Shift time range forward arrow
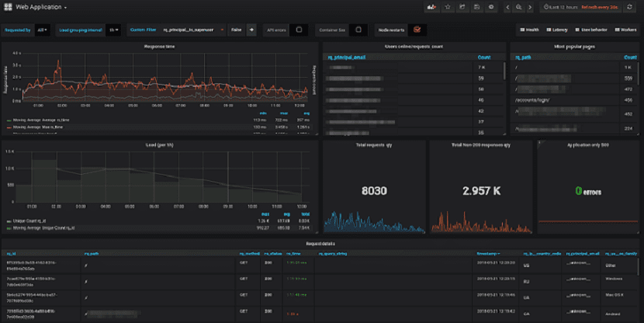 pos(529,7)
